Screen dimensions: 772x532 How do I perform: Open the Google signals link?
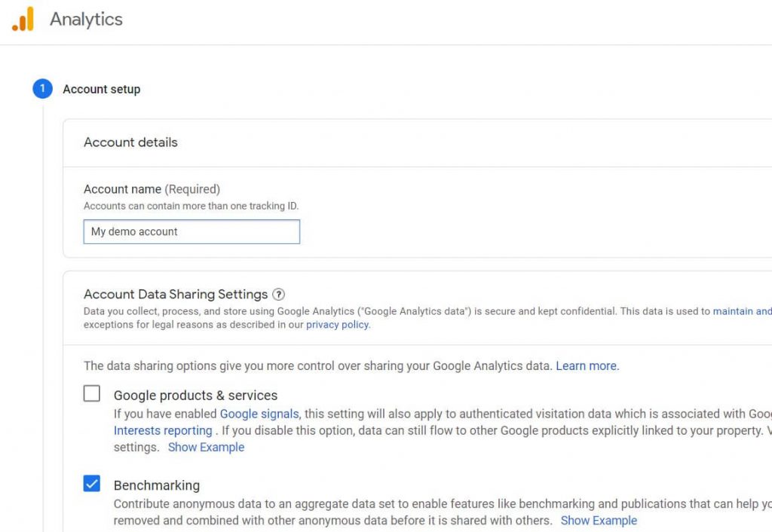pos(259,414)
